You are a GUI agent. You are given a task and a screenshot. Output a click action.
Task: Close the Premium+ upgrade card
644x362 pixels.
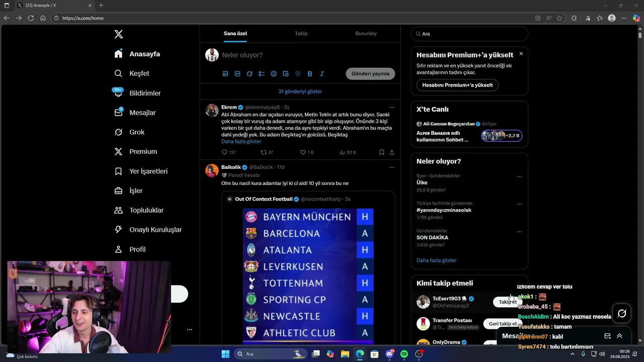pyautogui.click(x=521, y=54)
